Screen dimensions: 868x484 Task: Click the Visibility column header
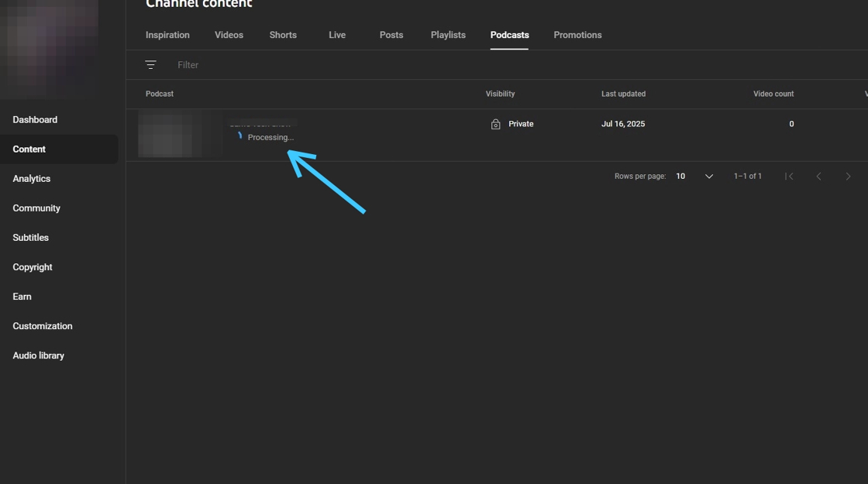500,94
